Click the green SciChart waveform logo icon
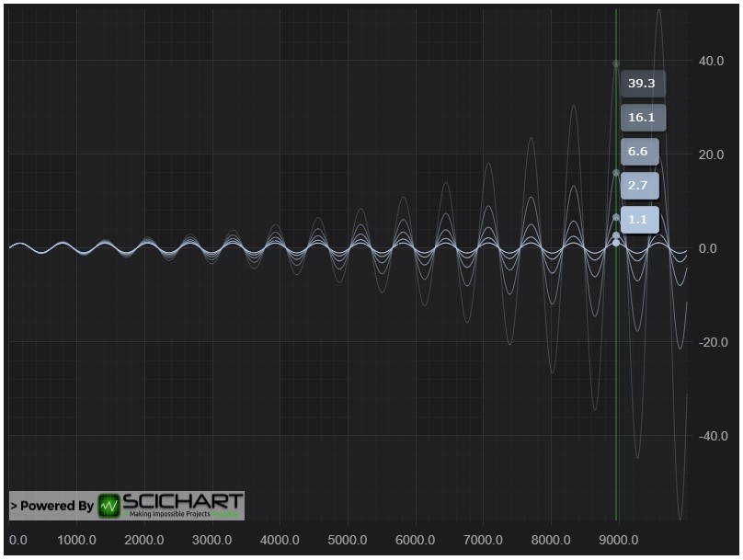 click(109, 506)
